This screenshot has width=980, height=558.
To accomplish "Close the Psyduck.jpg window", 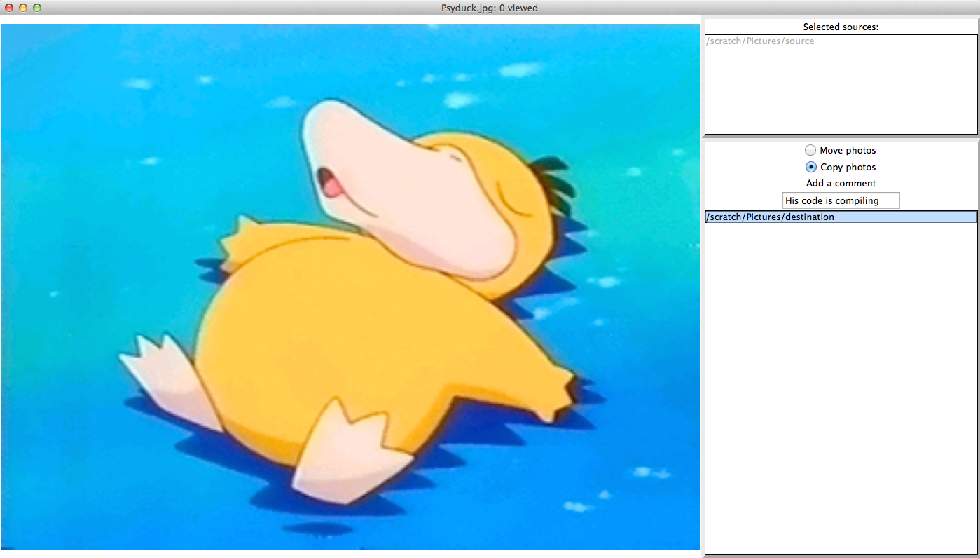I will point(9,8).
